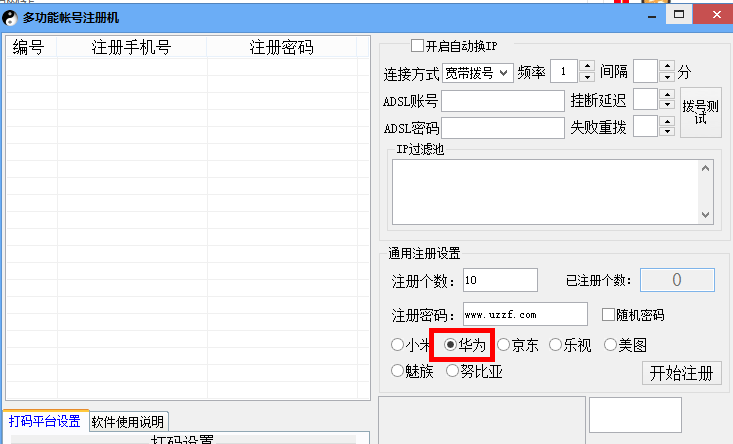The width and height of the screenshot is (733, 444).
Task: Sort by 注册手机号 column header
Action: (131, 47)
